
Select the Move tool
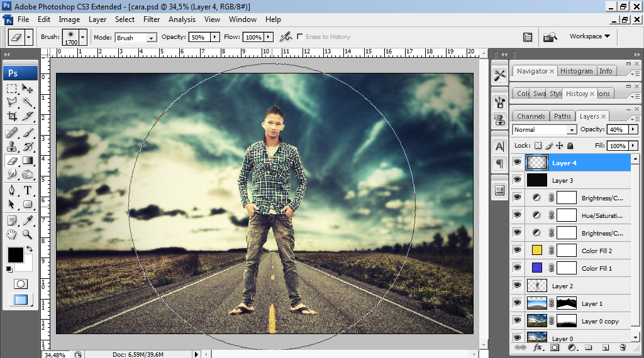[x=28, y=89]
